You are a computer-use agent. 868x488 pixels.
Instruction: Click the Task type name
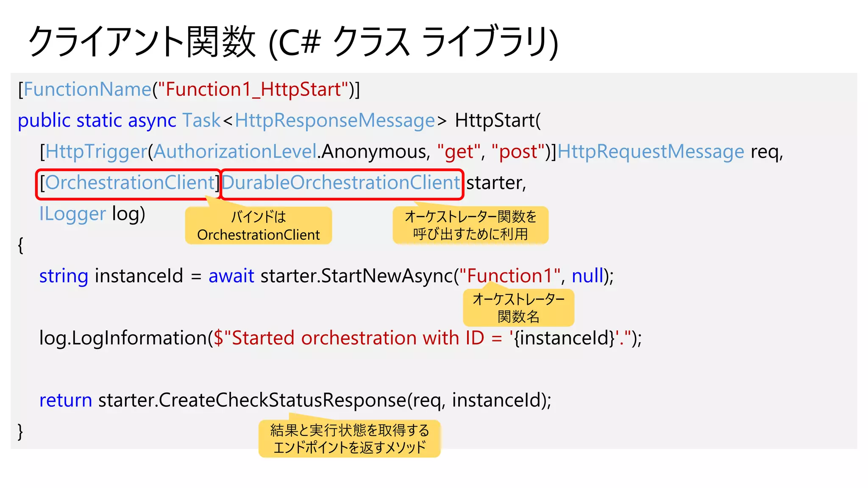(x=202, y=120)
